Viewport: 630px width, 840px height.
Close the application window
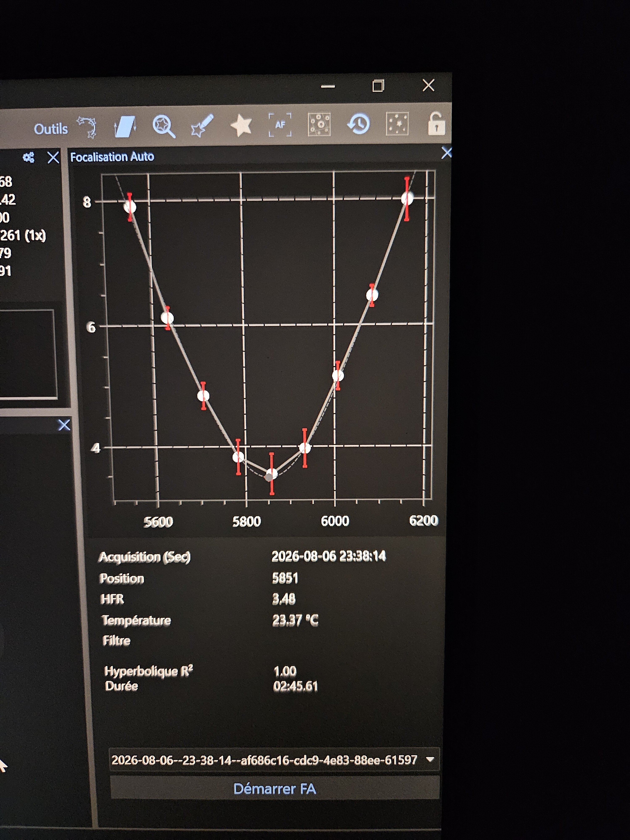pos(428,85)
